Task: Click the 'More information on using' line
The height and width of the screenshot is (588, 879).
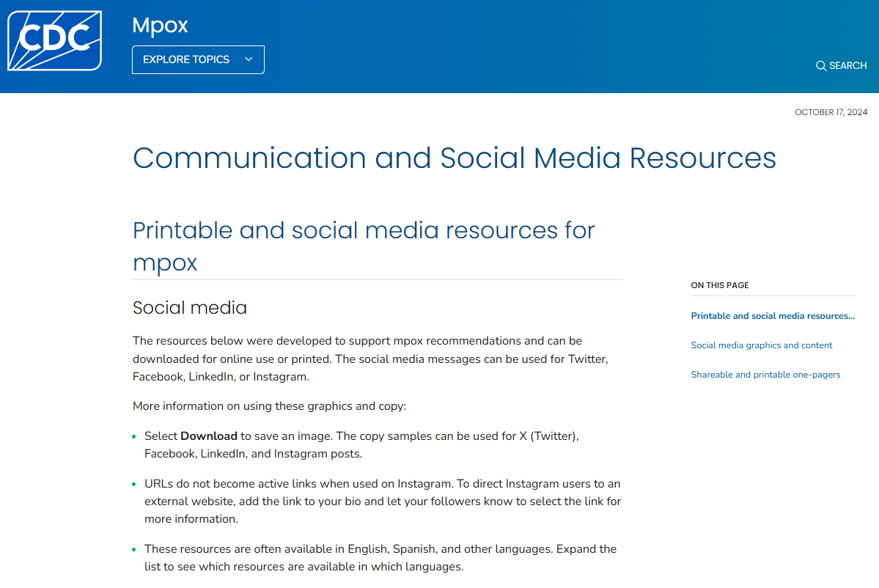Action: coord(269,406)
